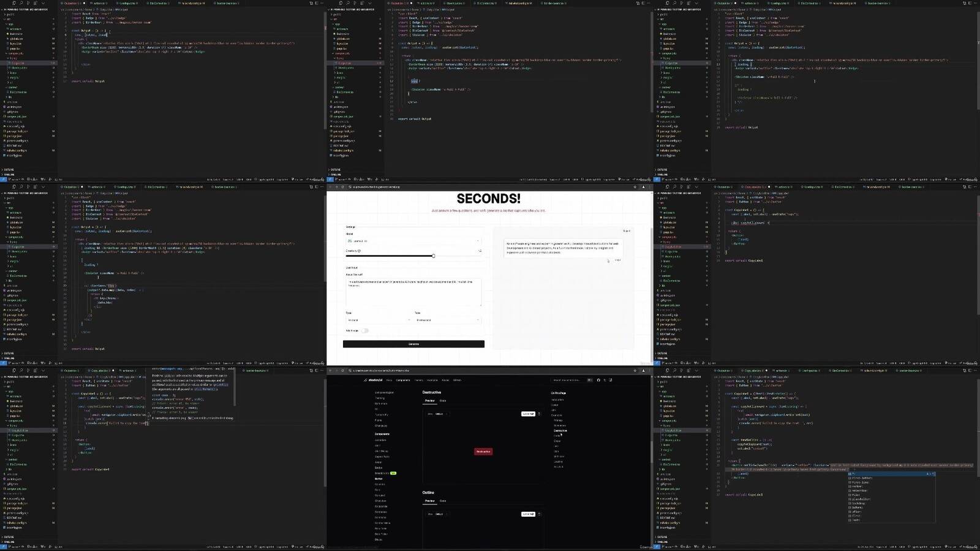Viewport: 980px width, 551px height.
Task: Select selection in VS Code autocomplete list
Action: click(x=892, y=490)
